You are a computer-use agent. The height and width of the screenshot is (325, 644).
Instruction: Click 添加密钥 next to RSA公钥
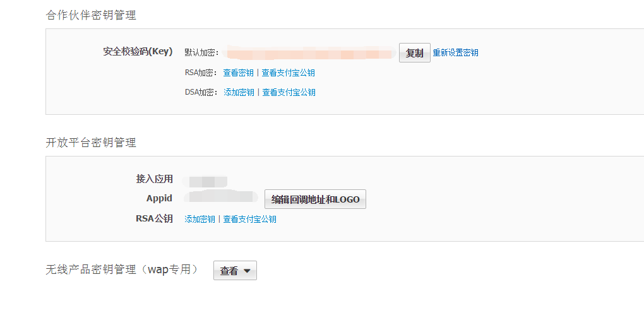coord(200,219)
